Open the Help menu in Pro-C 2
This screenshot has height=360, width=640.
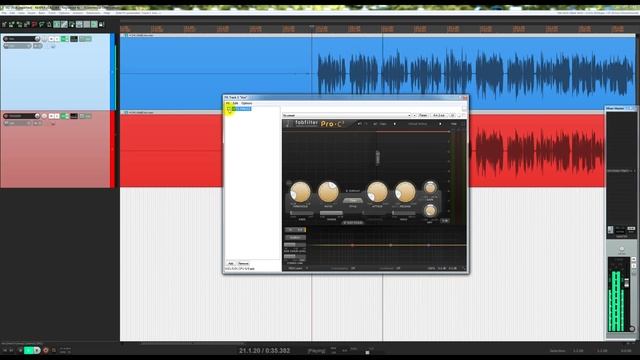pyautogui.click(x=454, y=124)
